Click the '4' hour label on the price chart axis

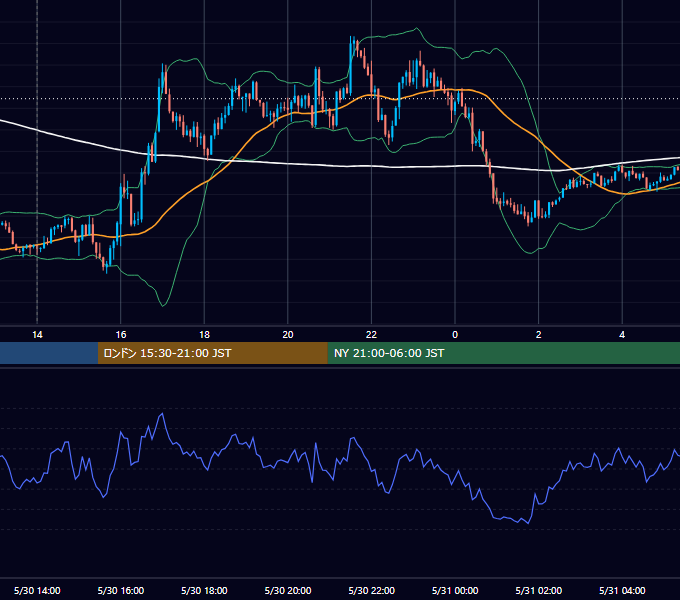622,335
